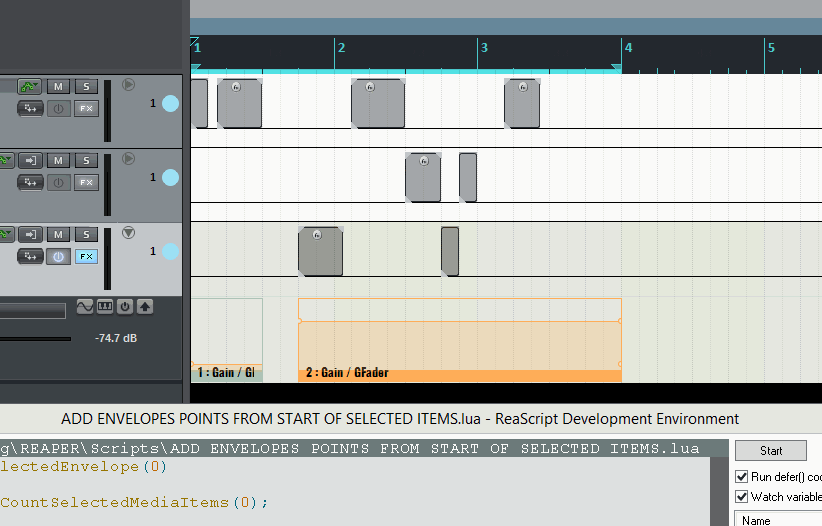Open the envelope shape sine-wave icon
Screen dimensions: 822x526
click(x=85, y=306)
